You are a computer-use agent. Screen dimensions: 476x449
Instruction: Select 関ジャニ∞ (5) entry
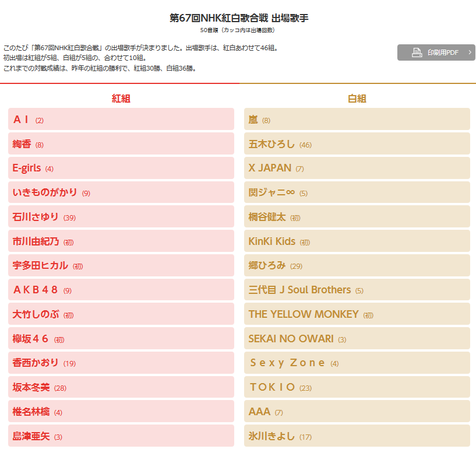[x=357, y=192]
